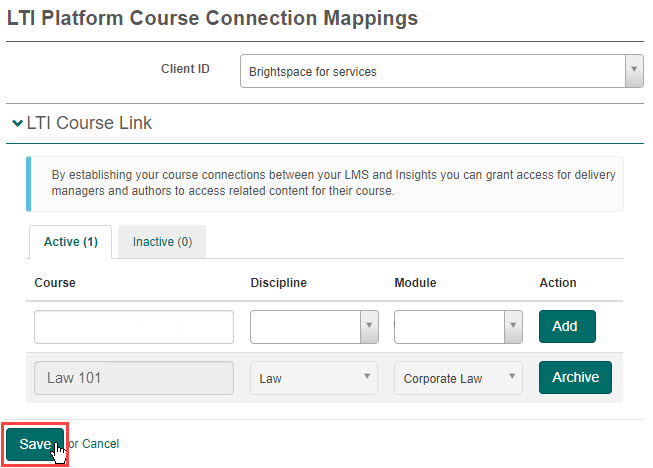653x468 pixels.
Task: Click the Course column header
Action: point(55,283)
